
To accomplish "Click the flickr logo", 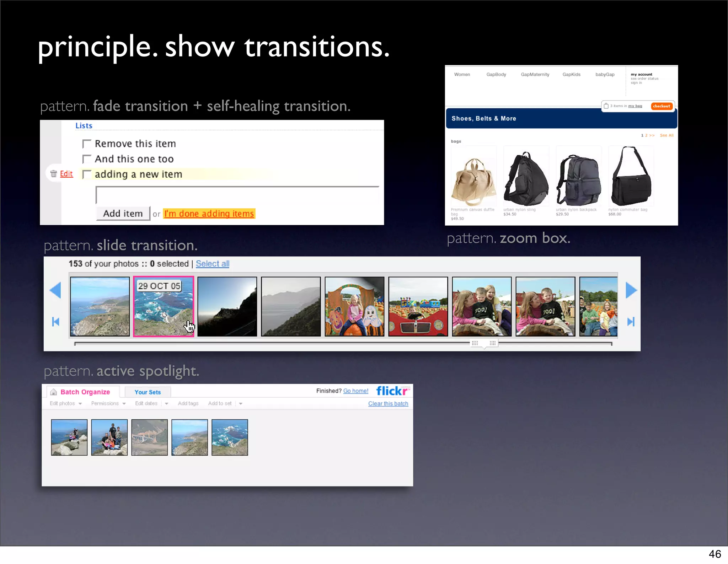I will (x=392, y=391).
